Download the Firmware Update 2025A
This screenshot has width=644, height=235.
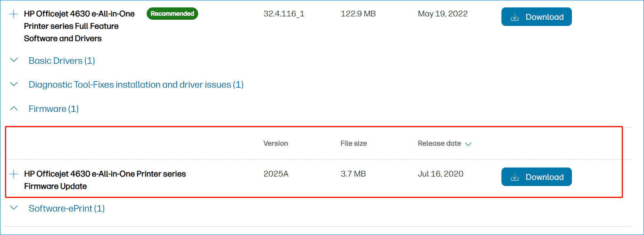point(536,177)
